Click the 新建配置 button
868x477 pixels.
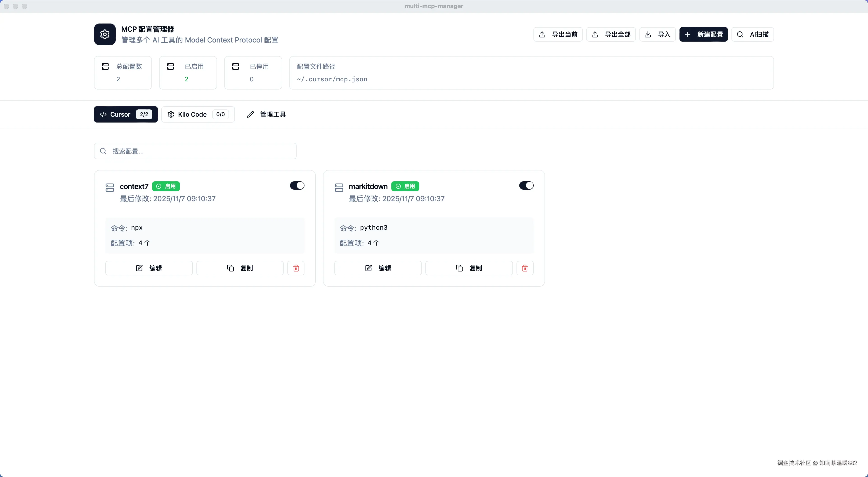pyautogui.click(x=703, y=34)
